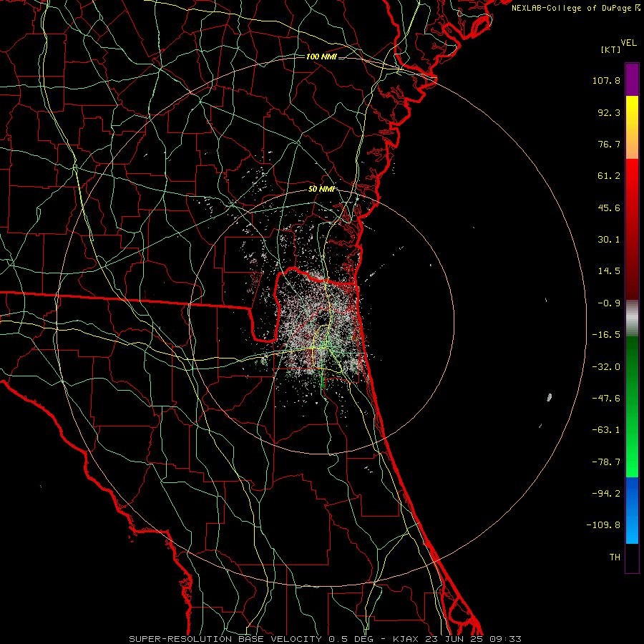Click the -63.1 scale value

[x=606, y=430]
